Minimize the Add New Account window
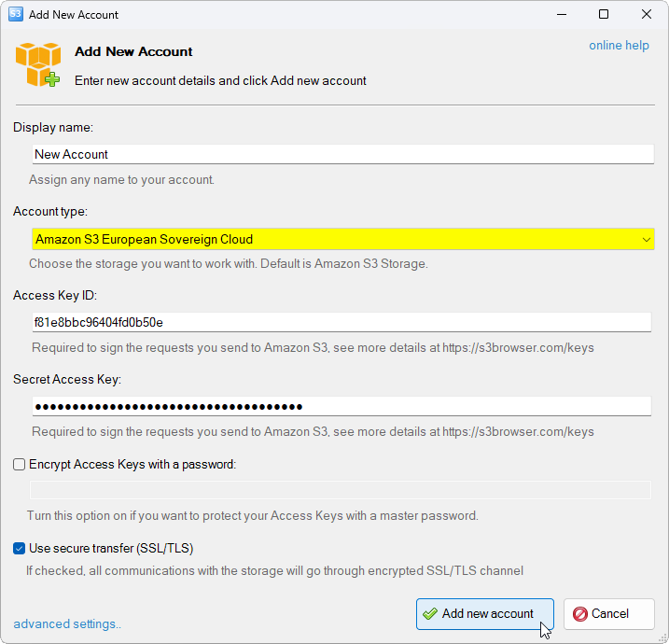669x644 pixels. pos(562,15)
